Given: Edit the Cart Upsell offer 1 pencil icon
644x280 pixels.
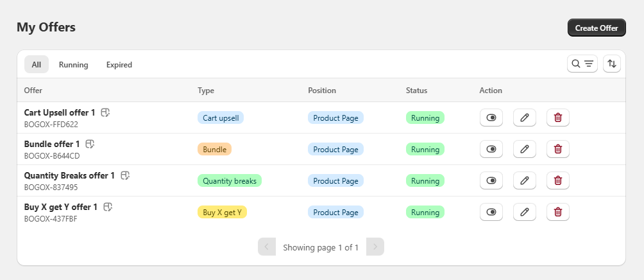Looking at the screenshot, I should click(524, 118).
